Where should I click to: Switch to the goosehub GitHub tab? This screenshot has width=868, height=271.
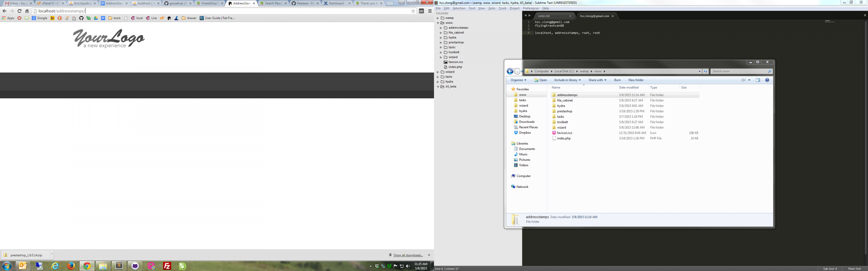pos(179,3)
